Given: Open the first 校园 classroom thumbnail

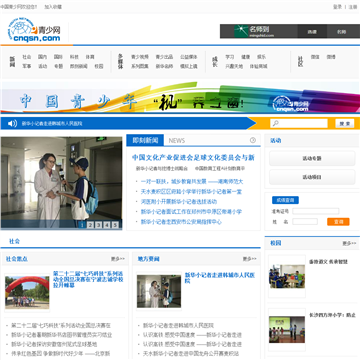Looking at the screenshot, I should pyautogui.click(x=287, y=276).
